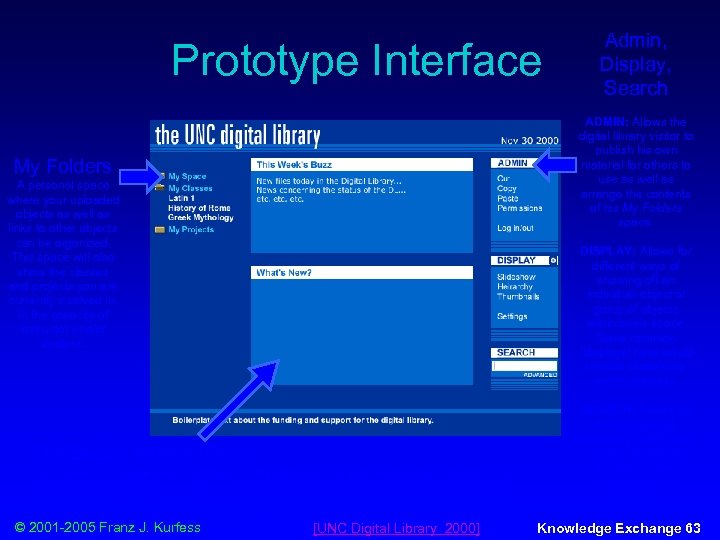Open the ADVANCED search link
Screen dimensions: 720x540
540,375
